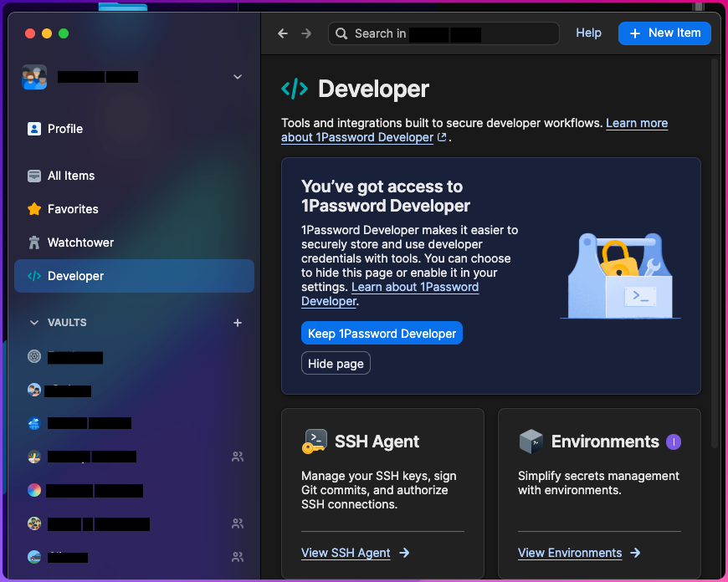Click shared-people icon on the car vault row
728x582 pixels.
(x=238, y=557)
